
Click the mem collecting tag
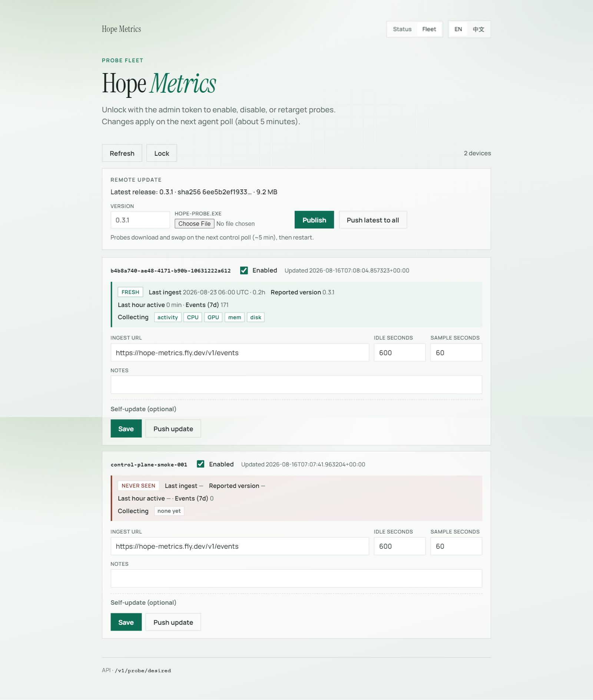pos(235,317)
